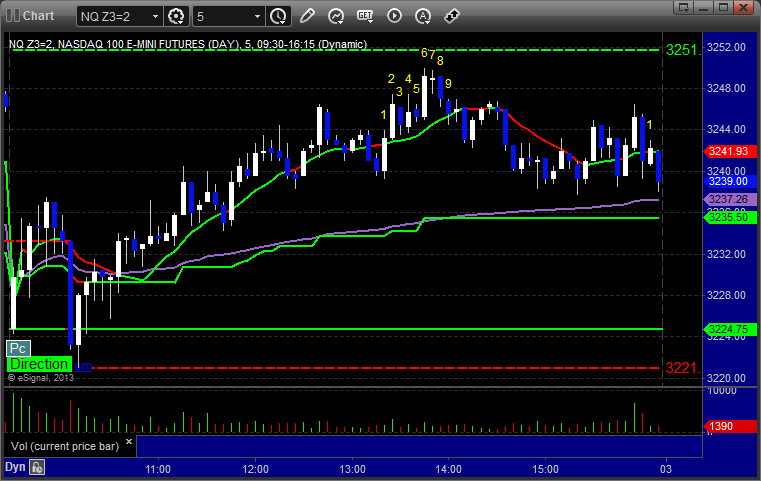The height and width of the screenshot is (481, 761).
Task: Click the 3244.00 price axis label
Action: [726, 129]
